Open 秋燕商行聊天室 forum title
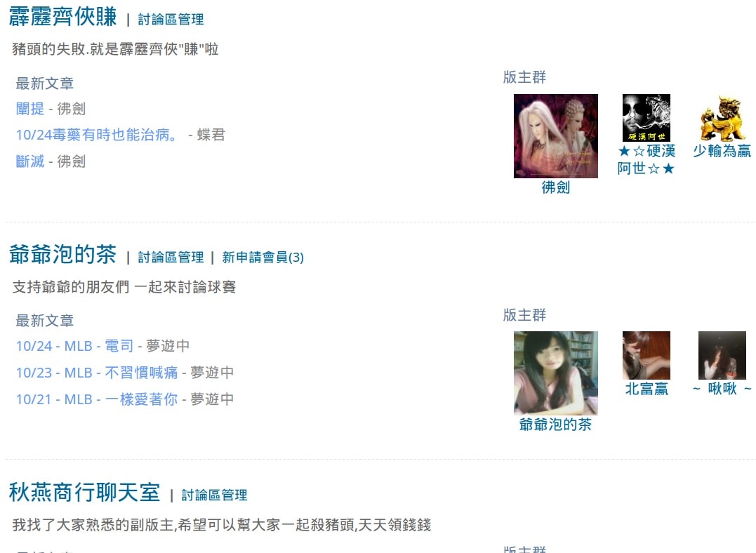Viewport: 756px width, 553px height. coord(84,492)
